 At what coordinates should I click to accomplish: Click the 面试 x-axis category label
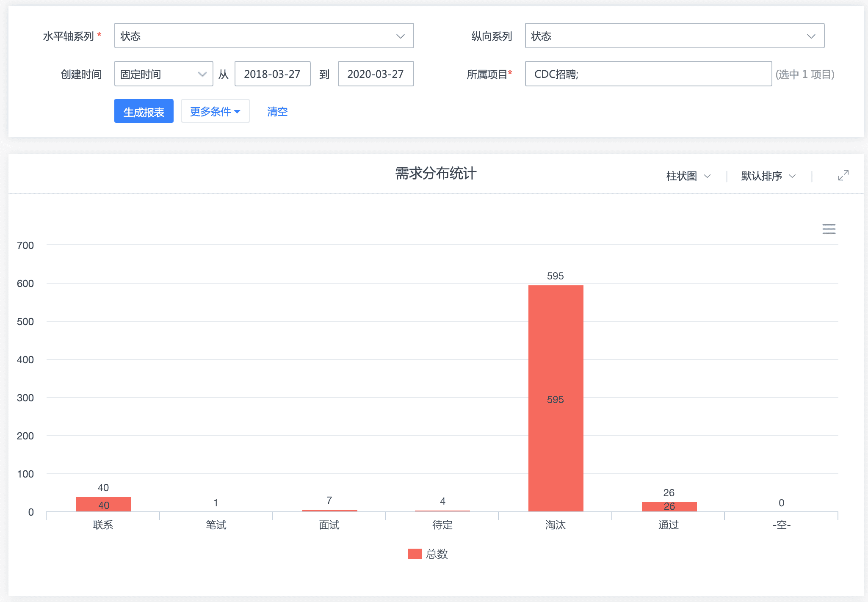(x=329, y=525)
